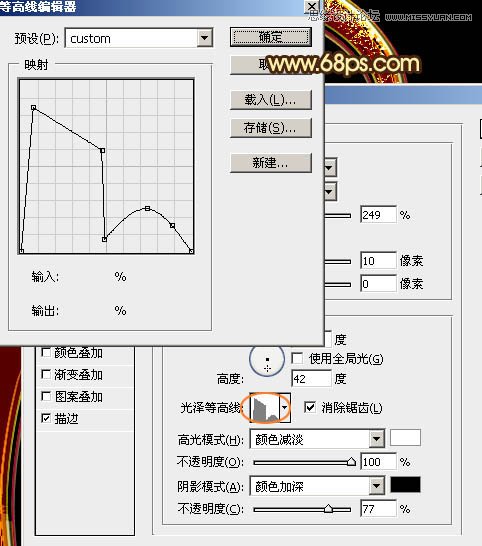Click the 光泽等高线 contour thumbnail

pyautogui.click(x=265, y=408)
